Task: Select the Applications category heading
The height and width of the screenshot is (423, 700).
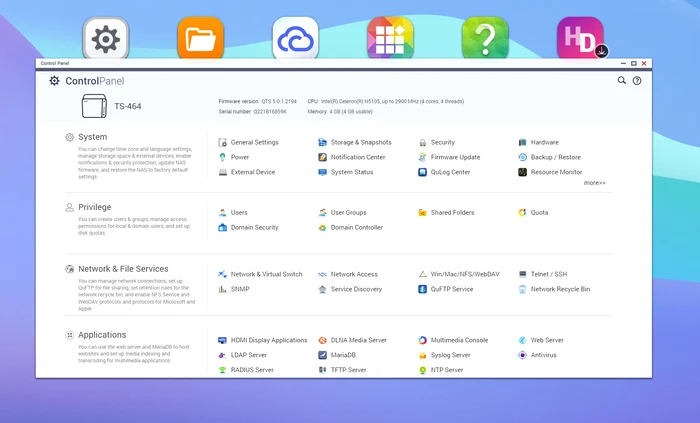Action: tap(102, 335)
